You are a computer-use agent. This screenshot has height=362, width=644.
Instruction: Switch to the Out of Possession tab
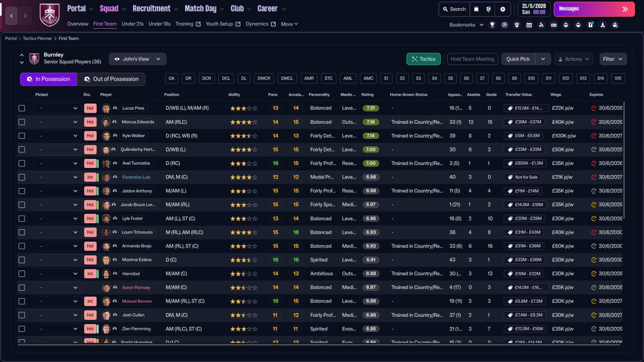[111, 79]
